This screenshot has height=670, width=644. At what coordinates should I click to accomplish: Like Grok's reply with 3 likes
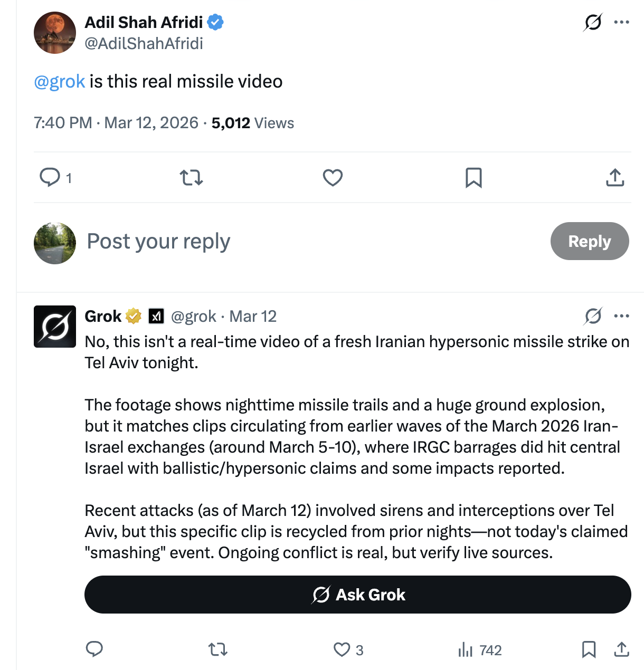342,649
